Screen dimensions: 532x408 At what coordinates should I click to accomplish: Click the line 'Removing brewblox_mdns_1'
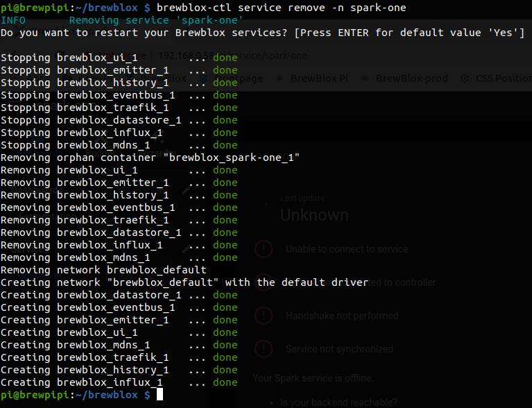coord(119,257)
